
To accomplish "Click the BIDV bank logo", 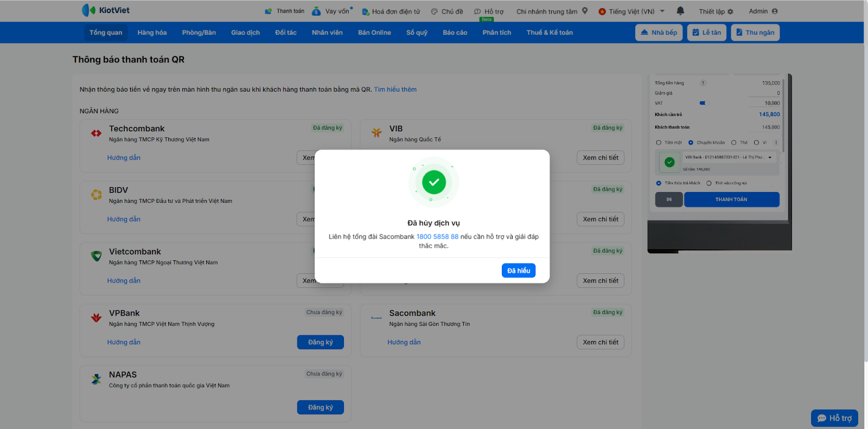I will 97,195.
